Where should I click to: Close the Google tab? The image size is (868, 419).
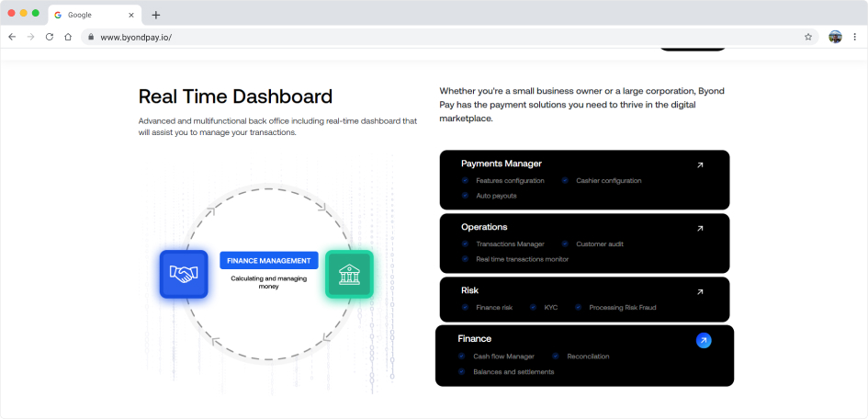point(131,15)
